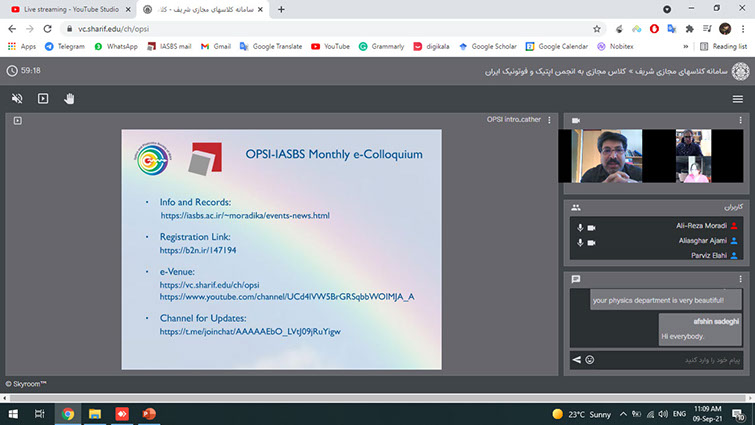Open video panel three-dot options menu
Image resolution: width=755 pixels, height=425 pixels.
[740, 120]
